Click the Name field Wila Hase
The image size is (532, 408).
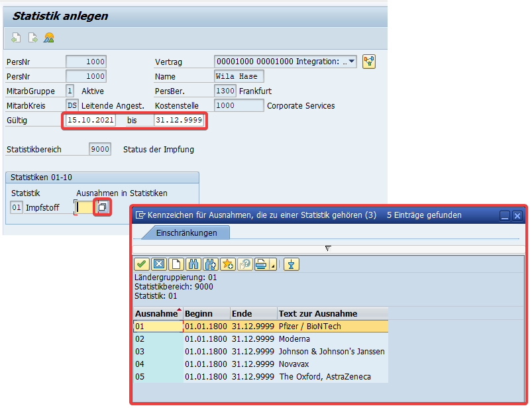coord(239,76)
